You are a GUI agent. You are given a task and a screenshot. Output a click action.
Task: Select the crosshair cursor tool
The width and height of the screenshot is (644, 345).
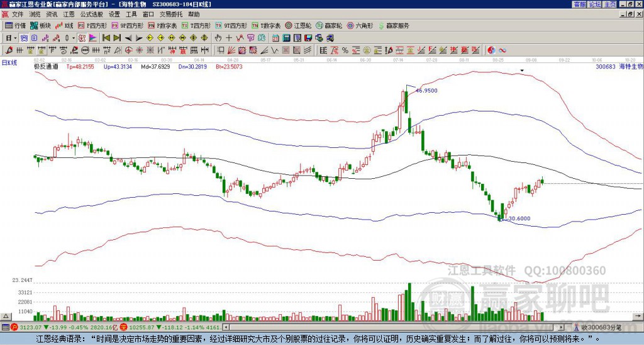pos(229,38)
